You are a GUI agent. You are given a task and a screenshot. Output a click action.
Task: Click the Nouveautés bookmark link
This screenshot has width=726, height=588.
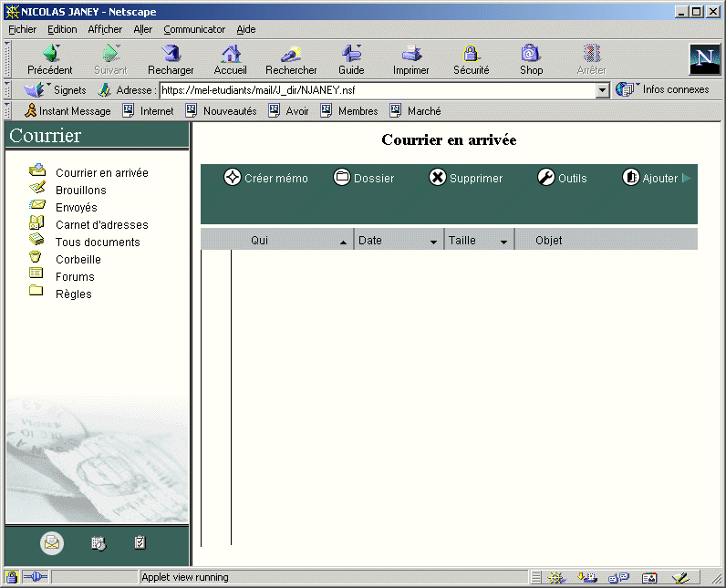point(229,111)
